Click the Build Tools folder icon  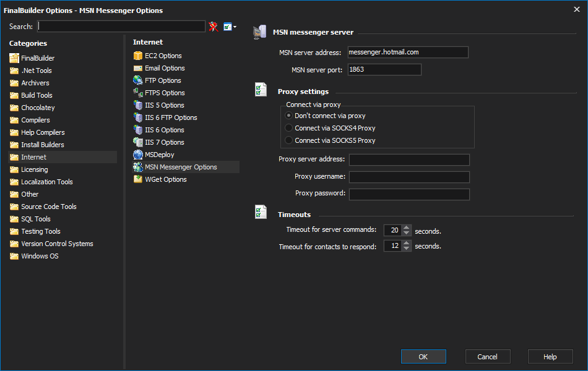(14, 95)
